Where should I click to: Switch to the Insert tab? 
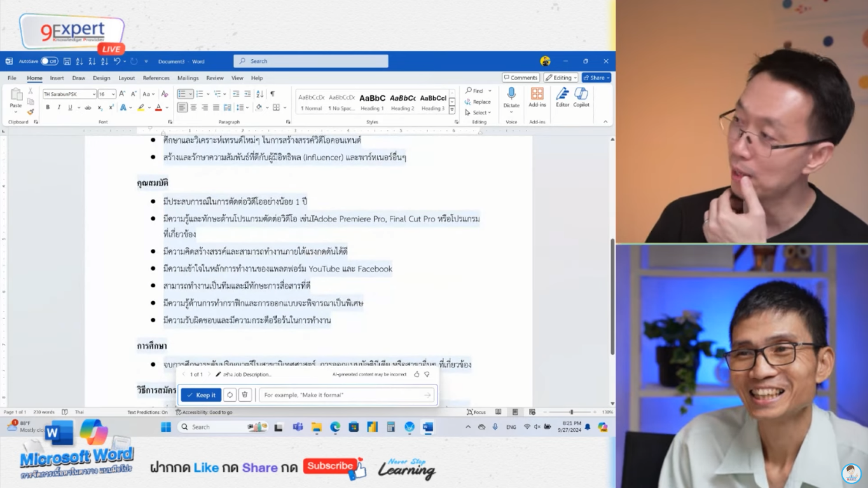[57, 78]
